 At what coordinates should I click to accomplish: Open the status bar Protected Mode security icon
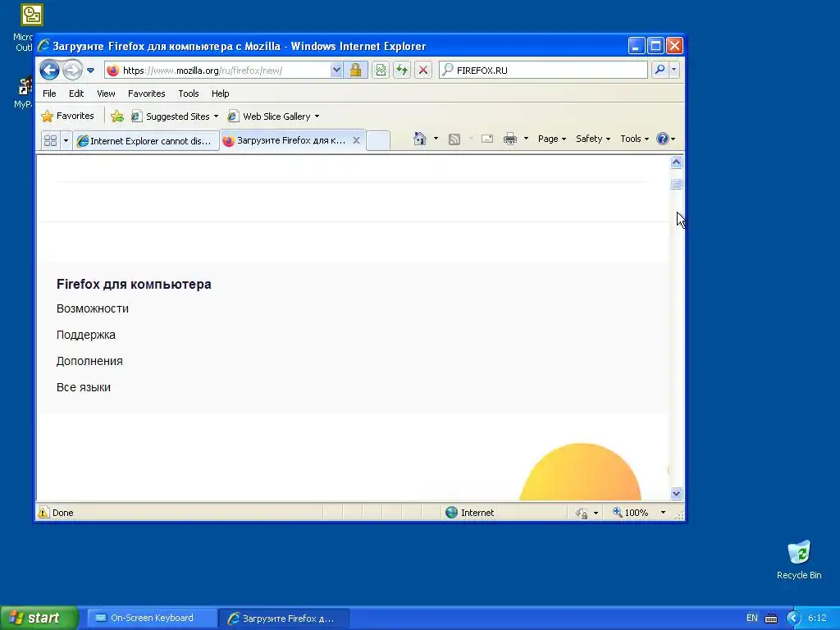click(582, 513)
